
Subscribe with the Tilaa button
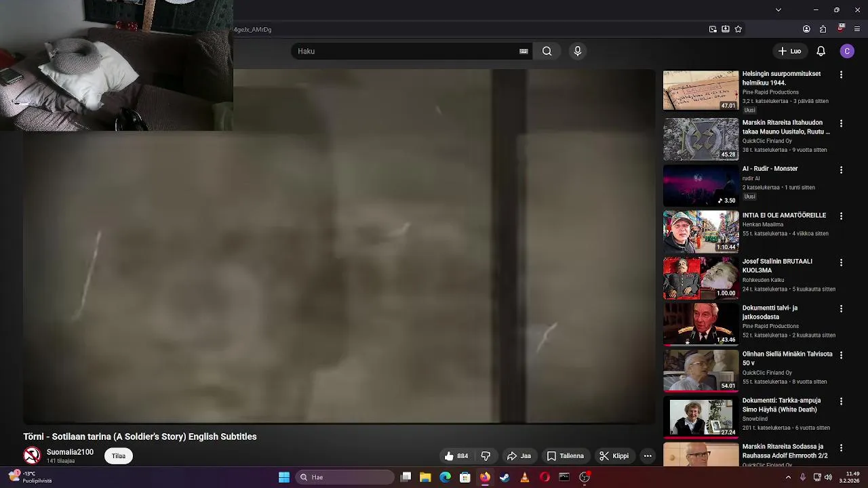click(x=119, y=456)
